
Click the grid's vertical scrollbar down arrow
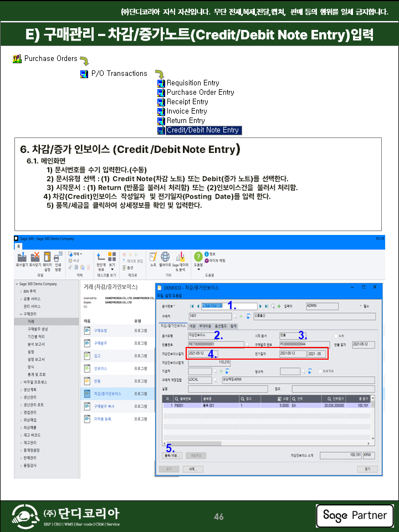pos(373,438)
